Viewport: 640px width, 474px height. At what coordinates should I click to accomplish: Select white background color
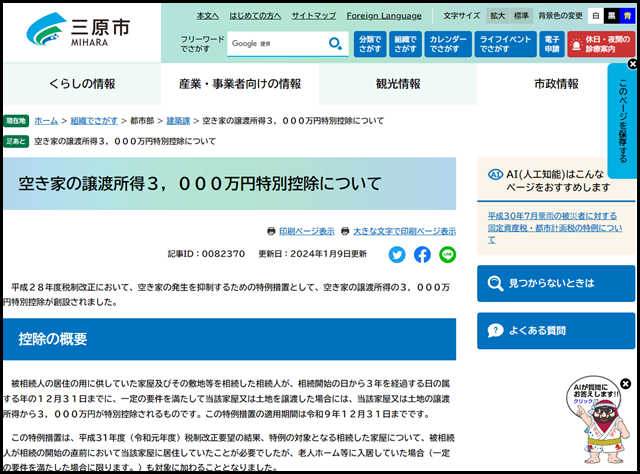596,16
